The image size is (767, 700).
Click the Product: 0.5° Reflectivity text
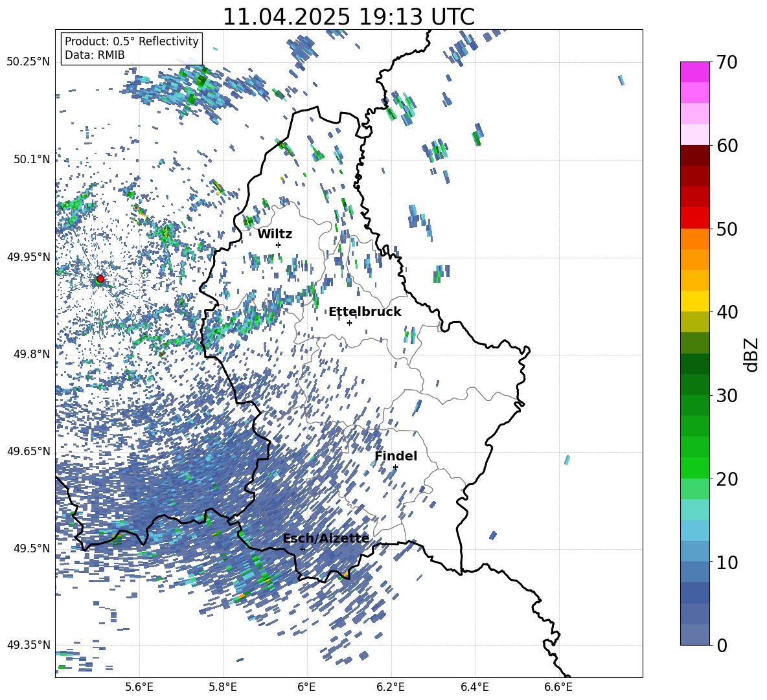pos(132,41)
